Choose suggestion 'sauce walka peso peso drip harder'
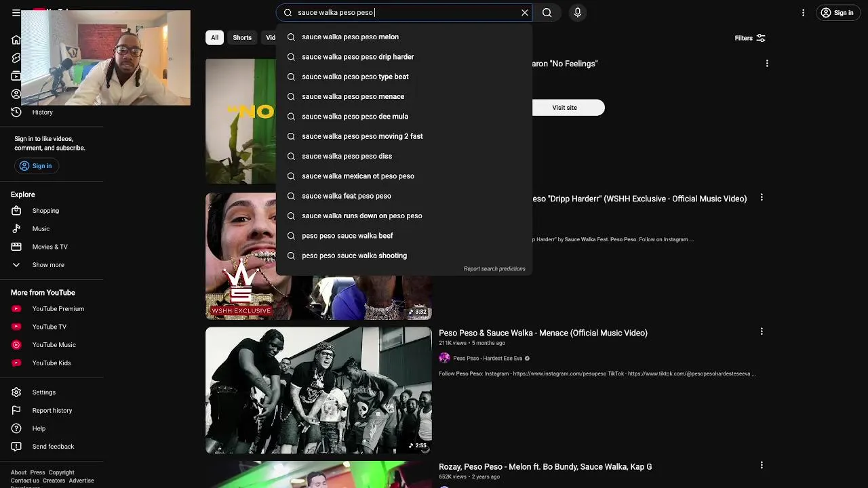This screenshot has height=488, width=868. click(404, 57)
